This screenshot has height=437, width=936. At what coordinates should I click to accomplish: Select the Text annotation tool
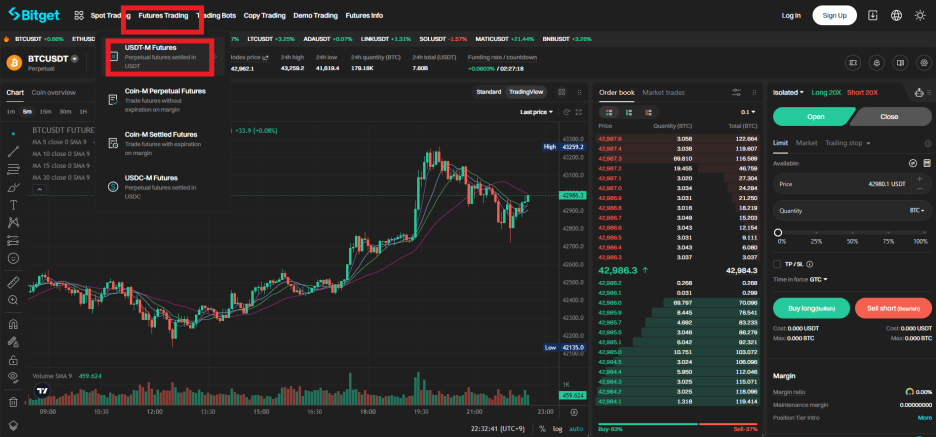click(x=13, y=205)
